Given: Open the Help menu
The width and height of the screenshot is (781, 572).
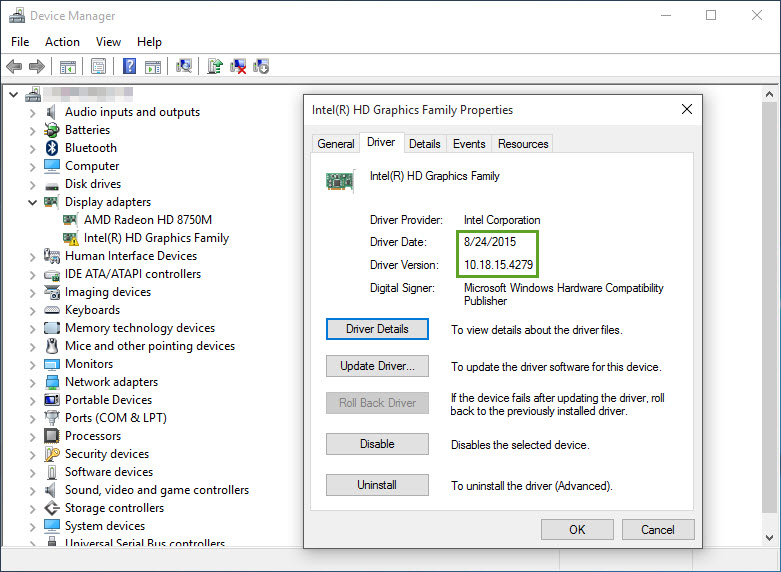Looking at the screenshot, I should (149, 42).
